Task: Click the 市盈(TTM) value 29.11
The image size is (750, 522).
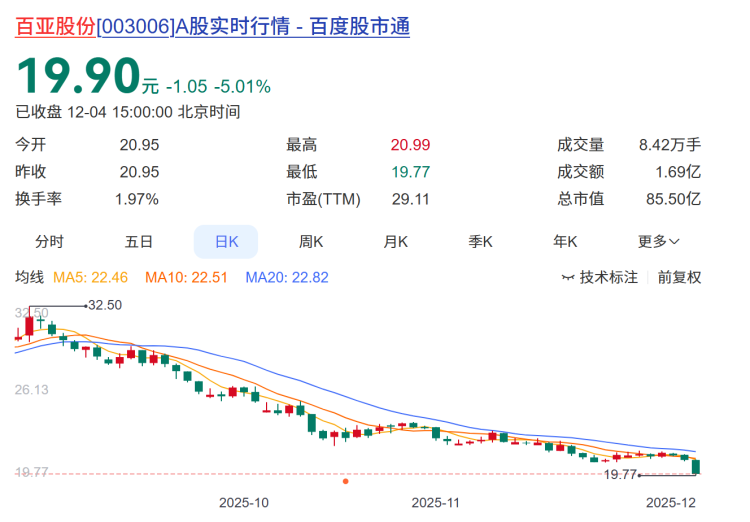Action: [410, 199]
